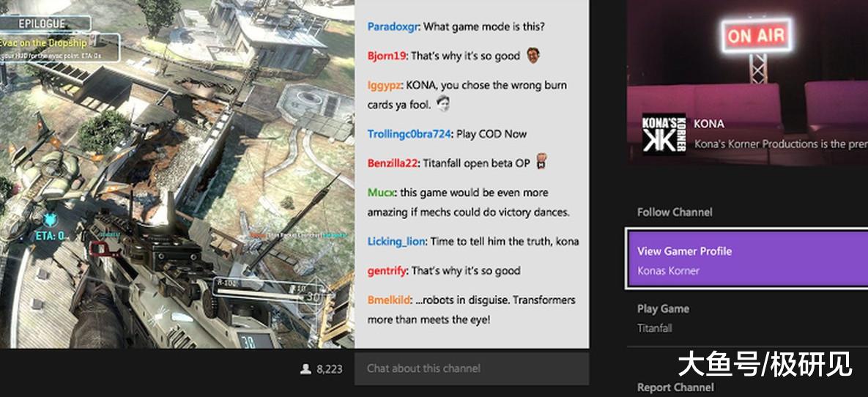Click username Bmelkild in chat
The image size is (868, 397).
(x=389, y=300)
